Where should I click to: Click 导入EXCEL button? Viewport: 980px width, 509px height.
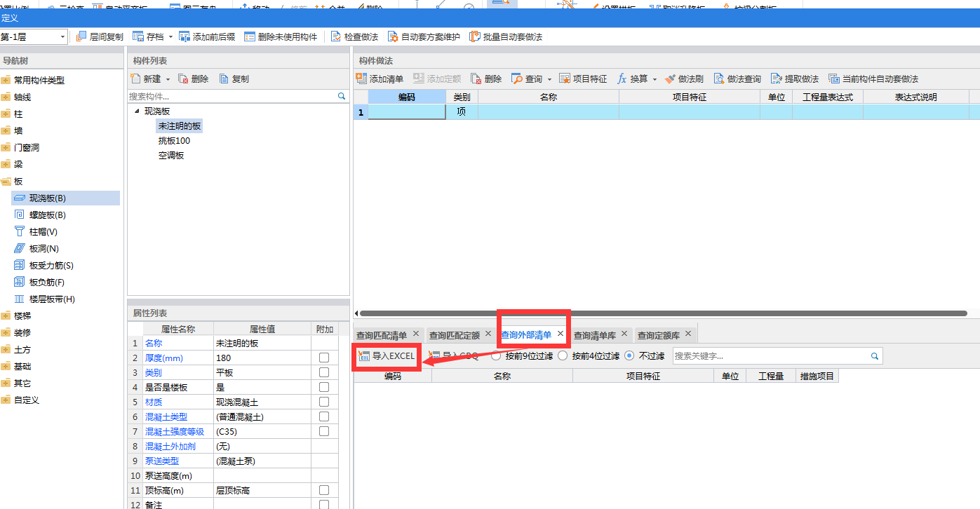click(387, 356)
